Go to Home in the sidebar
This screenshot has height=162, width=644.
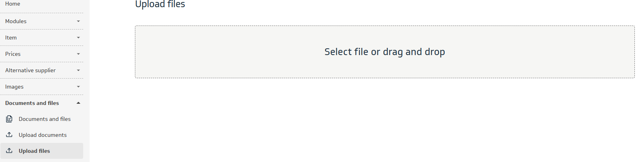tap(13, 4)
